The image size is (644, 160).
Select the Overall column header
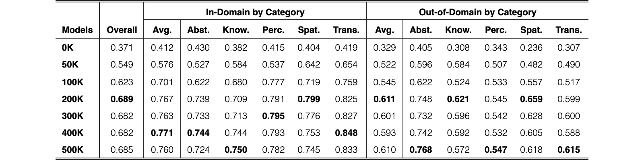122,30
